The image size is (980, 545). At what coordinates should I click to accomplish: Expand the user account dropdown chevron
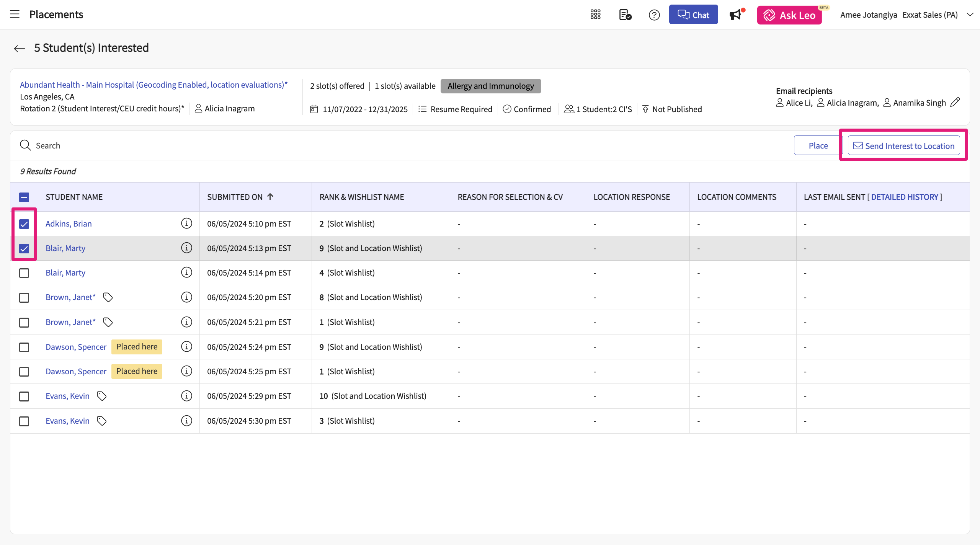[970, 15]
